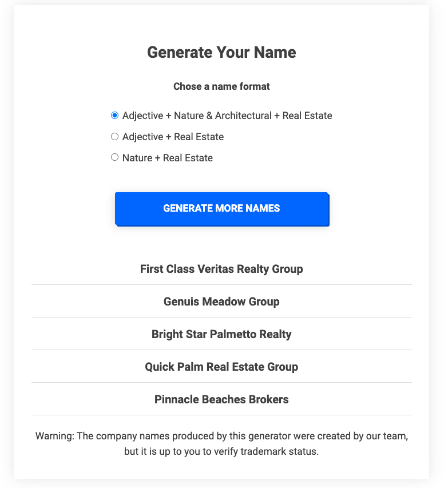
Task: Click the divider below Quick Palm Real Estate Group
Action: pyautogui.click(x=221, y=382)
